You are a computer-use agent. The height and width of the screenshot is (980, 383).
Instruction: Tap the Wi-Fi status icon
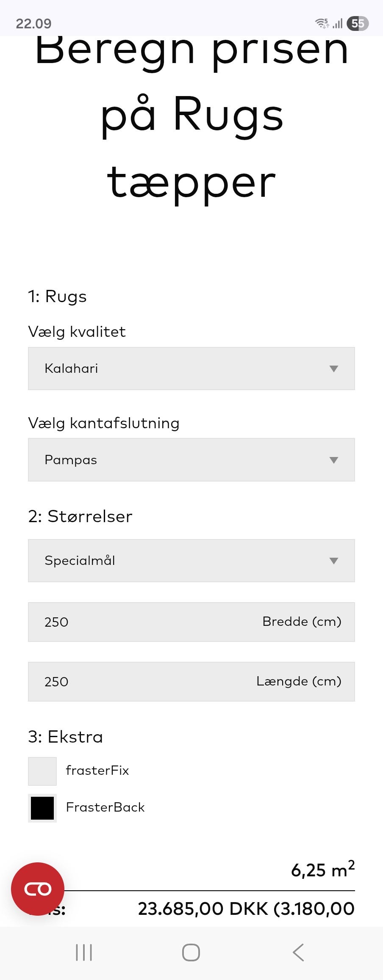coord(322,23)
